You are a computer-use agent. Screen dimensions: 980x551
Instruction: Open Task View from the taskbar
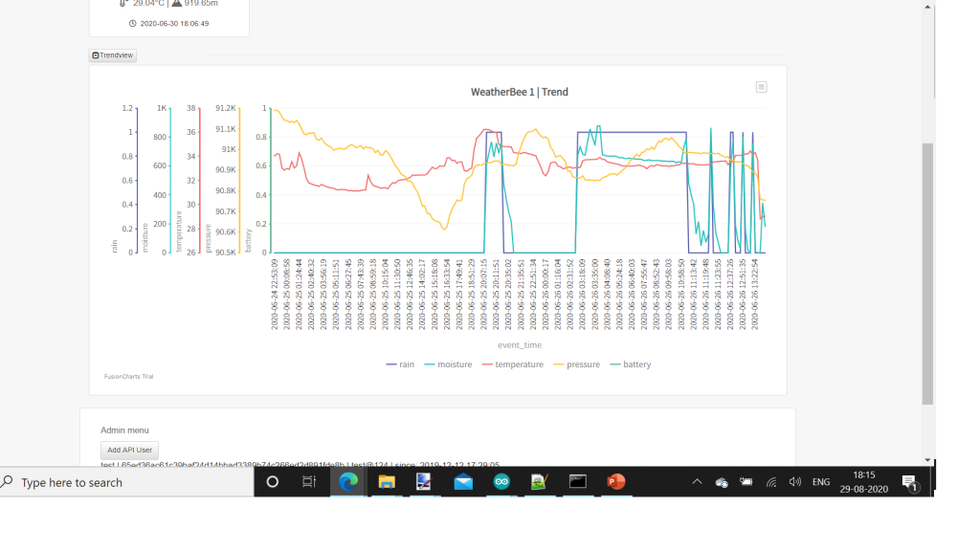309,482
